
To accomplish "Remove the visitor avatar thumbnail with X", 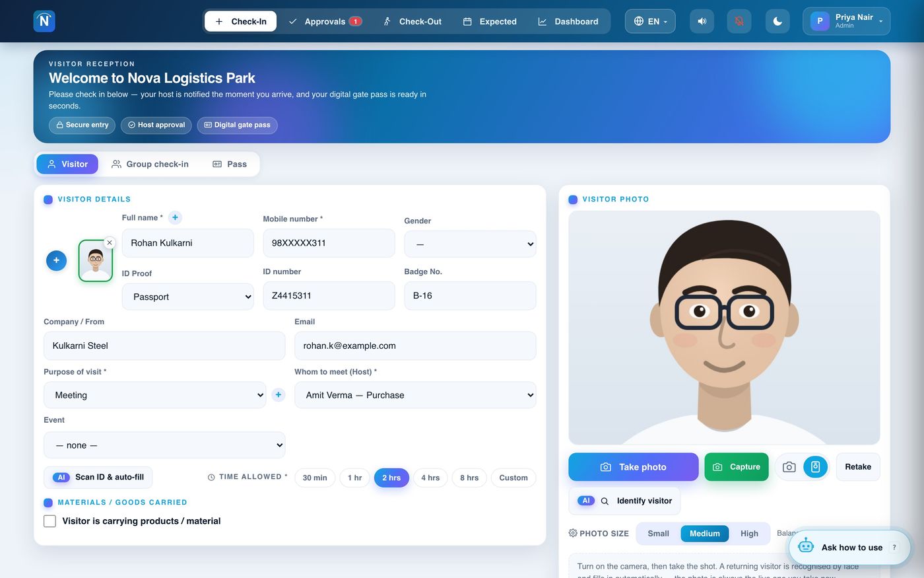I will (x=110, y=243).
